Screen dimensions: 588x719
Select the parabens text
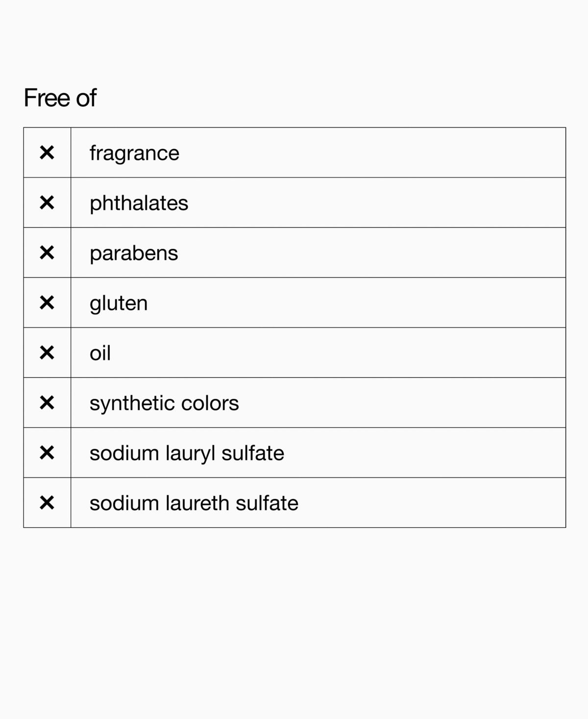[134, 253]
